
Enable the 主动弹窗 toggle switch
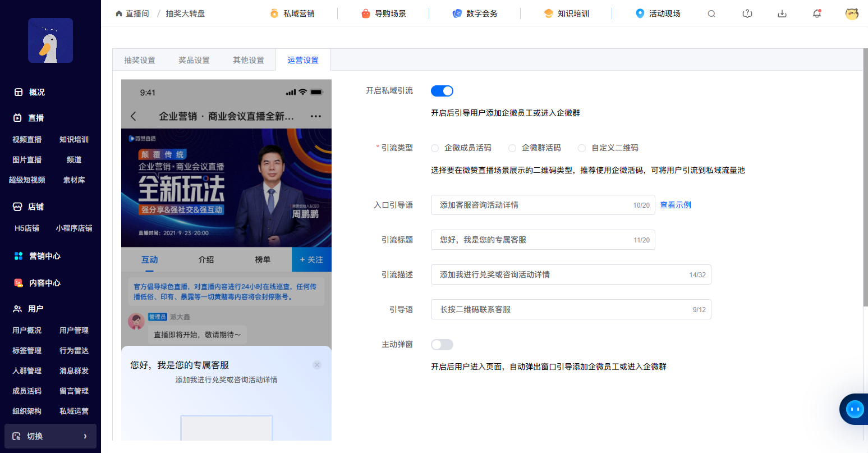click(442, 345)
